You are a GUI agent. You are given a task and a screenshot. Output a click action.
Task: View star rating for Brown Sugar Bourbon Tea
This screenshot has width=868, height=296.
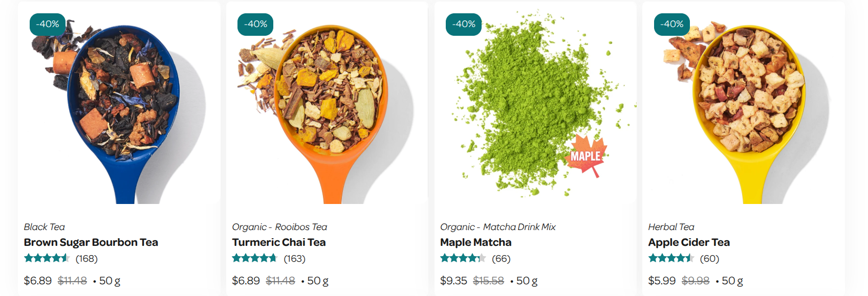47,258
